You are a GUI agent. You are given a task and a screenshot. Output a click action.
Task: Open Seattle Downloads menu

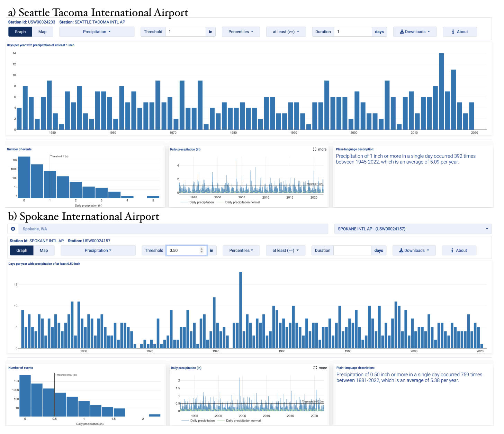(415, 32)
